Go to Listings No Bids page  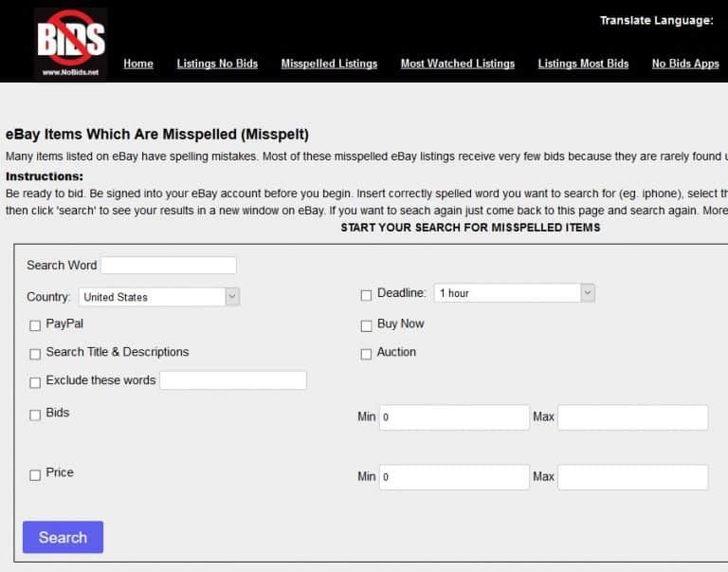[x=217, y=64]
